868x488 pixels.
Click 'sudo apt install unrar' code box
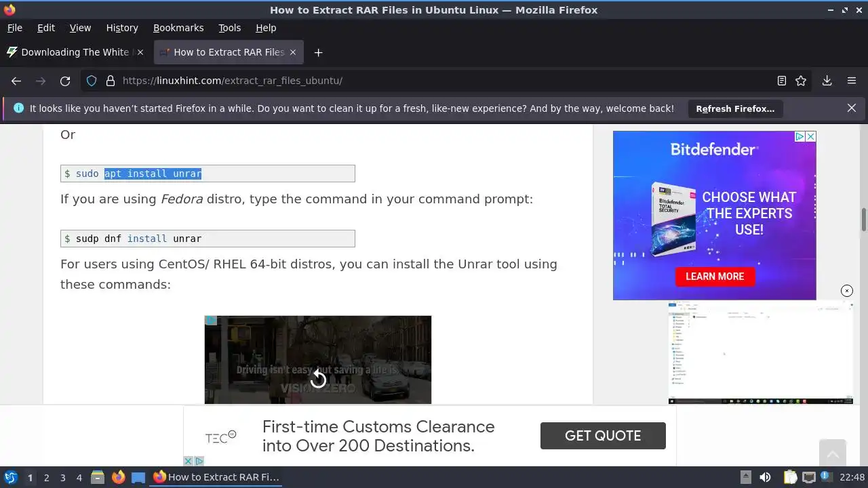click(x=208, y=174)
